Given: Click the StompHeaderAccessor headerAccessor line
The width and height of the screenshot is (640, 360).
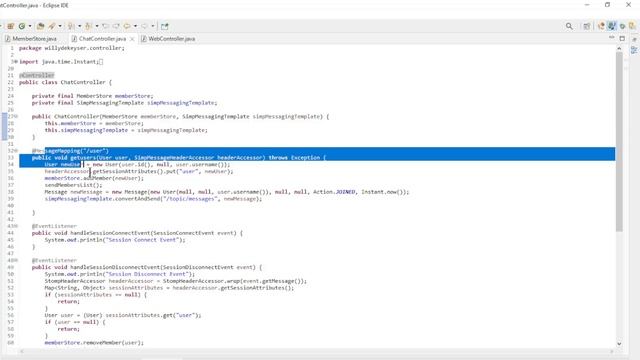Looking at the screenshot, I should pos(176,281).
